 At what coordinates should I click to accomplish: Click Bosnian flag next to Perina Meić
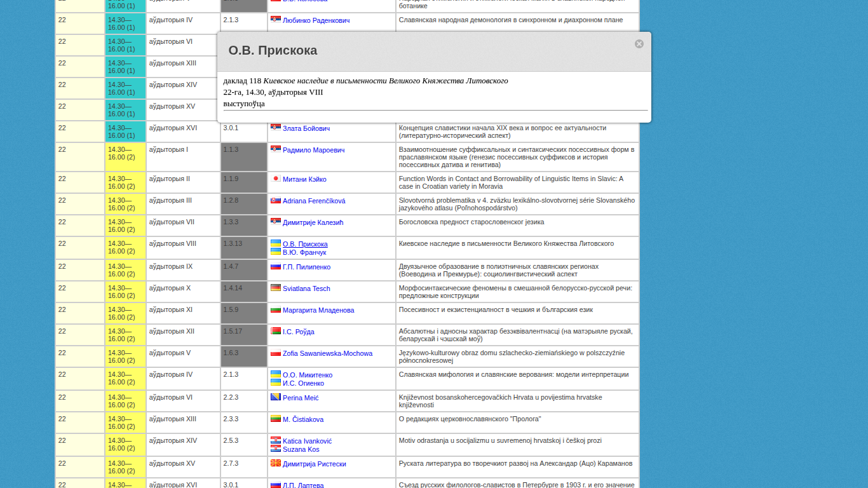coord(276,397)
